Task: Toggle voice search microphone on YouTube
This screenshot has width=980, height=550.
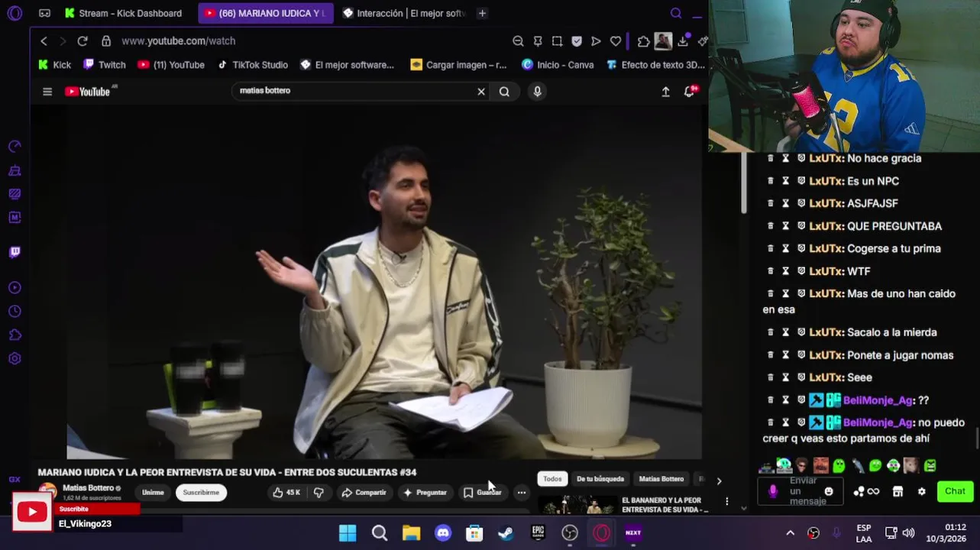Action: [538, 92]
